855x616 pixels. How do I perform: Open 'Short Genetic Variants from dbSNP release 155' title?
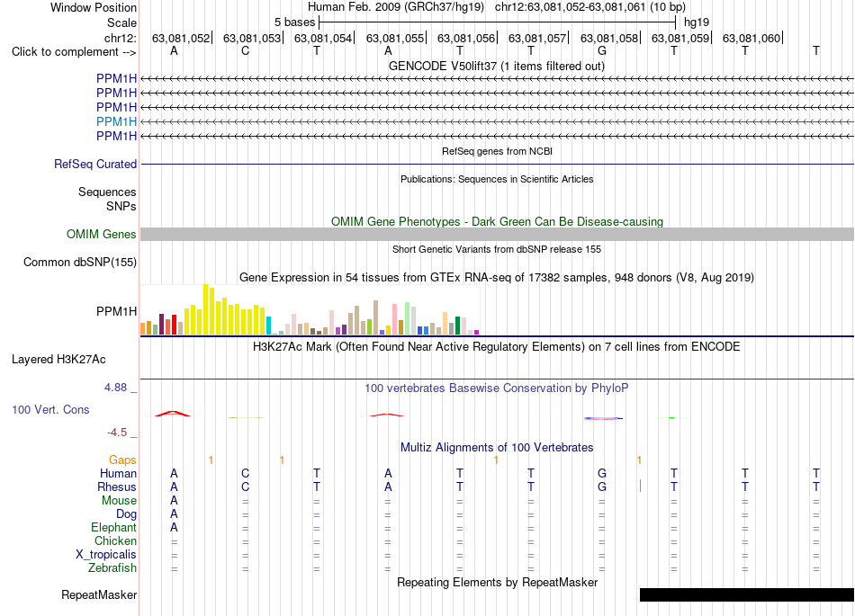[x=497, y=249]
